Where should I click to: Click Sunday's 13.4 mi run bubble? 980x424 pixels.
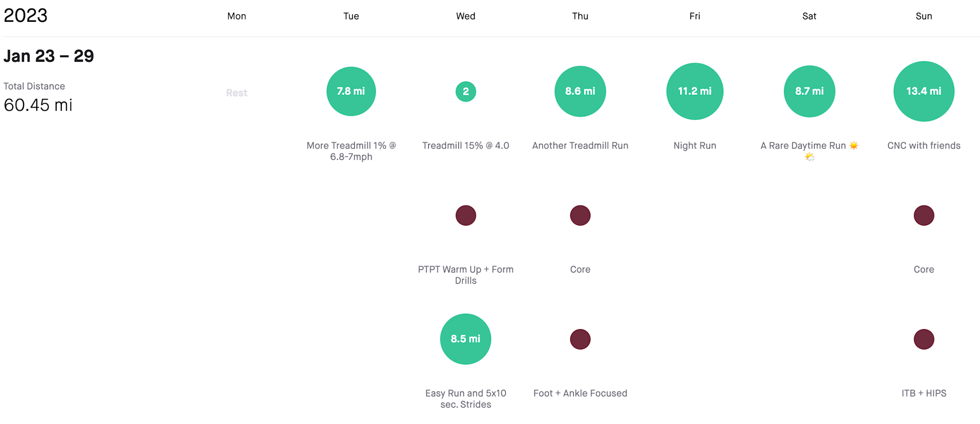(924, 91)
